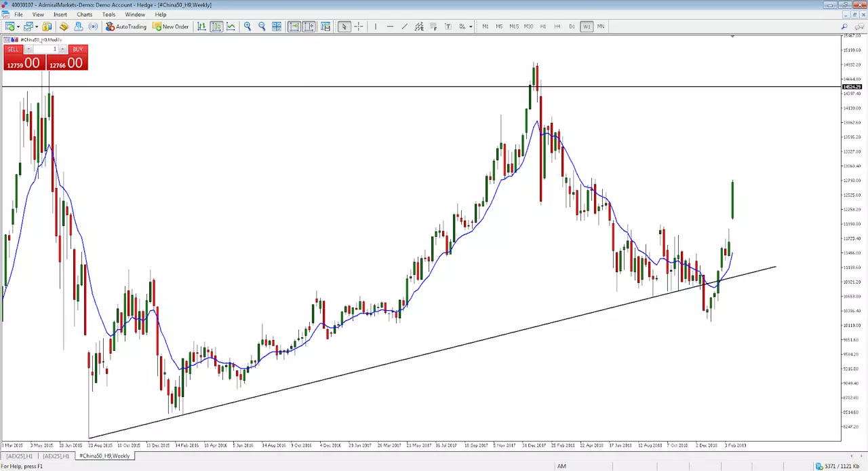Open the Market Watch toolbar icon

click(x=47, y=26)
